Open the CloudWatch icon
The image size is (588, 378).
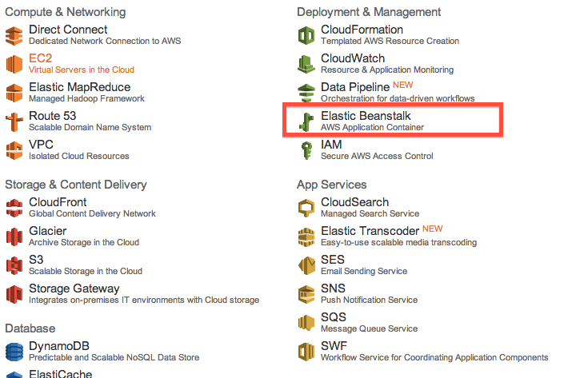click(306, 64)
